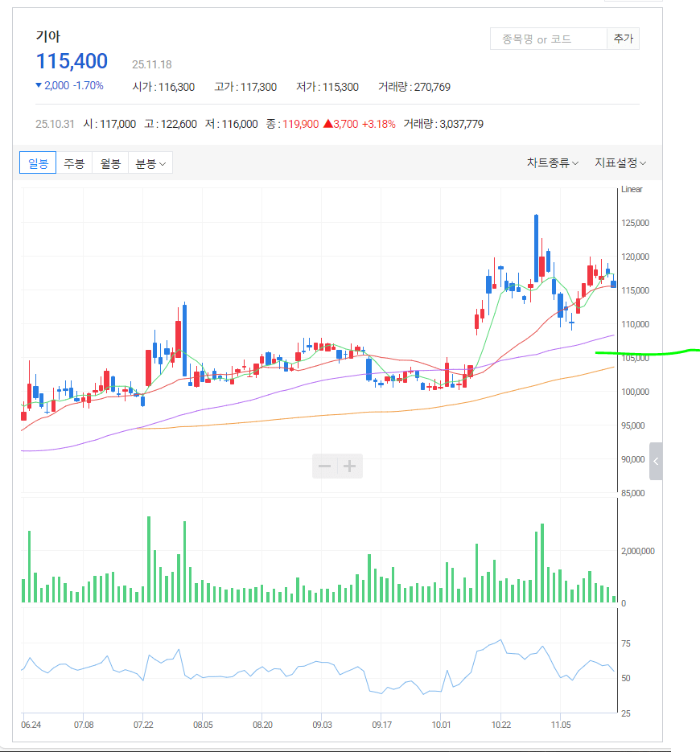Screen dimensions: 700x752
Task: Click the 거래량:270,769 volume value
Action: [x=414, y=87]
